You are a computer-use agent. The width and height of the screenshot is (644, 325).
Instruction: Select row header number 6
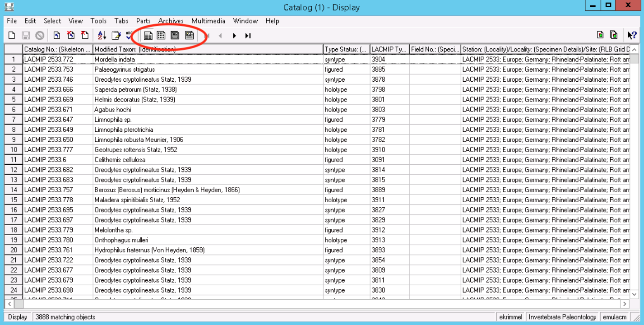pos(14,109)
